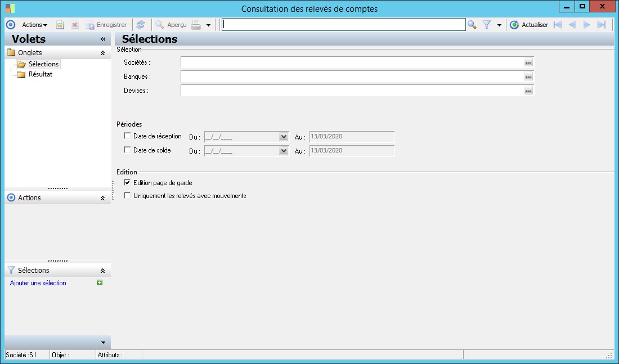
Task: Open the printer options dropdown arrow
Action: click(x=208, y=25)
